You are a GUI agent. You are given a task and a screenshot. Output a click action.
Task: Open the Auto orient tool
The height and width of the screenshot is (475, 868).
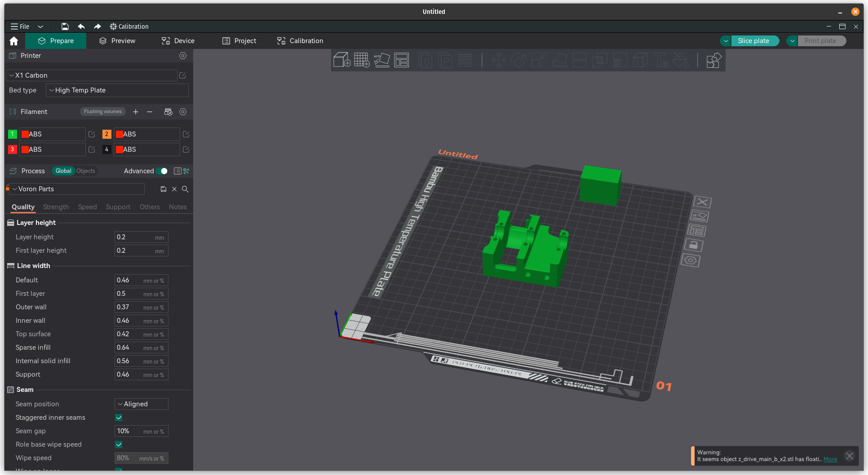382,60
